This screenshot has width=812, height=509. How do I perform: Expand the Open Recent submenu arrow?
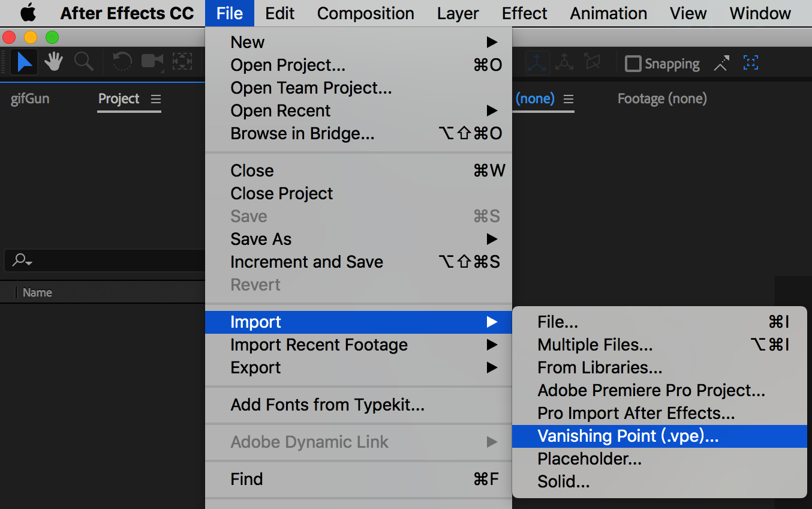[x=492, y=110]
